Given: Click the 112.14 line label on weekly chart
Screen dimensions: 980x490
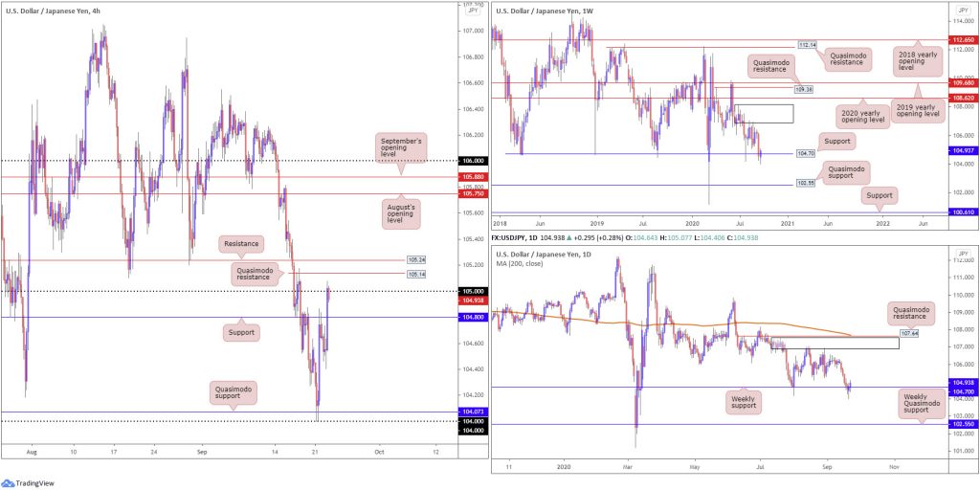Looking at the screenshot, I should point(808,46).
